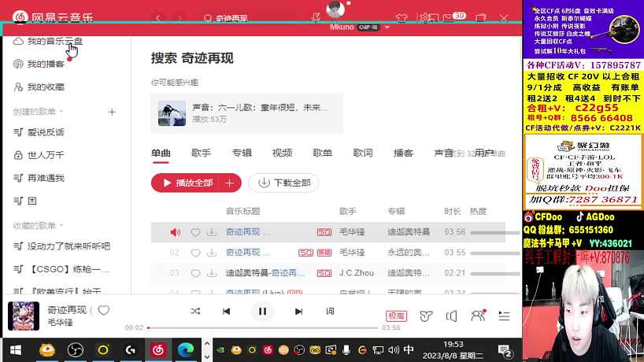Sort by 时长 column header
The image size is (644, 362).
(x=452, y=212)
